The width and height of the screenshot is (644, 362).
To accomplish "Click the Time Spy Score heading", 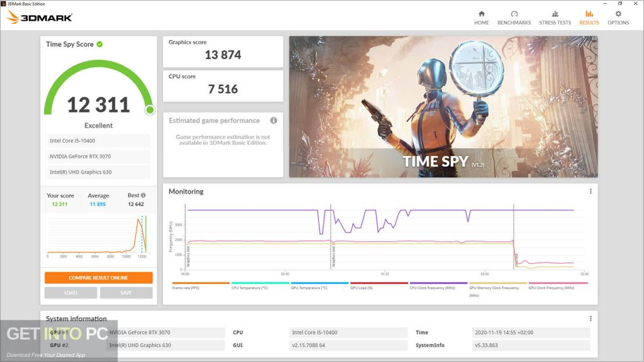I will (70, 44).
